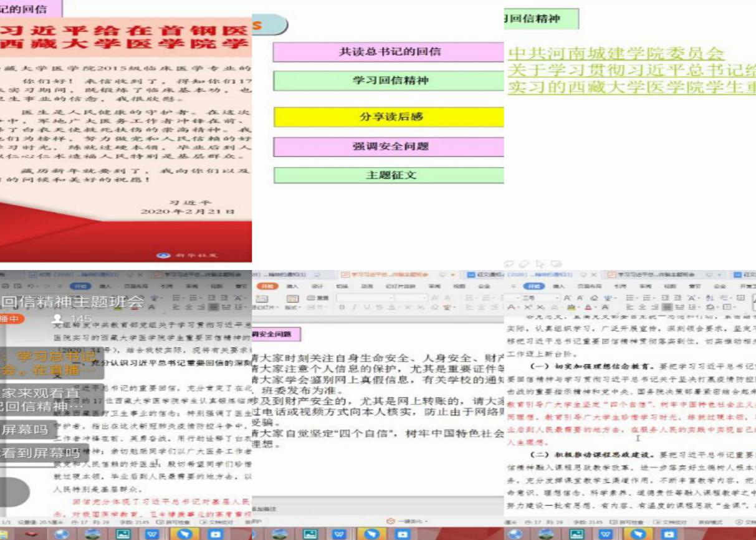Open the 中共河南城建学院委员会 hyperlink
This screenshot has height=540, width=756.
616,54
